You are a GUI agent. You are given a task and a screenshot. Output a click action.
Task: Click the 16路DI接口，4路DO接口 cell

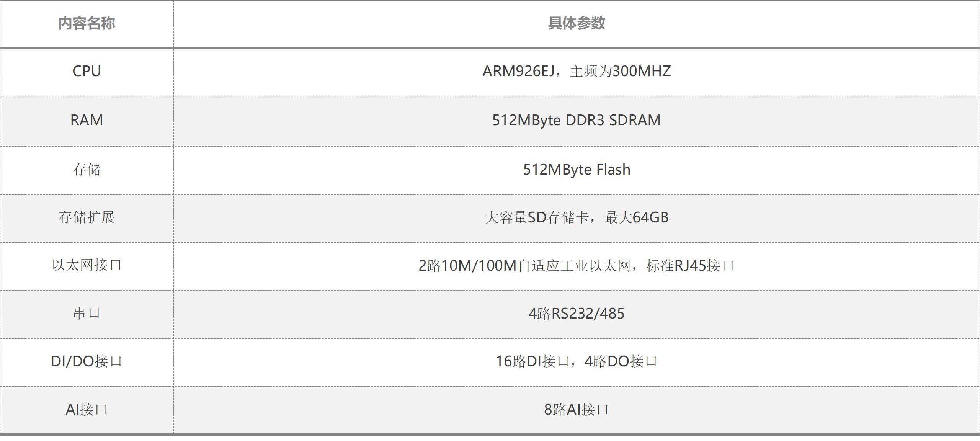[577, 361]
